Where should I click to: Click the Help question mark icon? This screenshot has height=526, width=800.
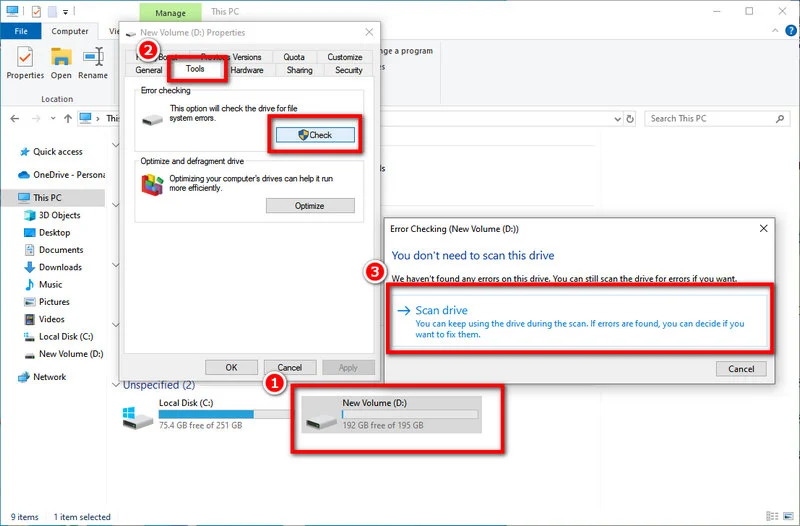tap(790, 31)
